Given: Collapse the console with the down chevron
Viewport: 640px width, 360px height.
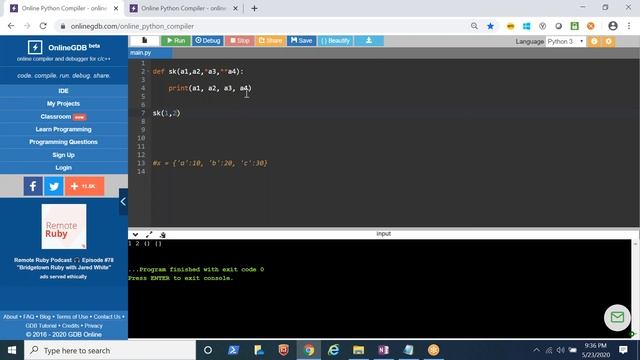Looking at the screenshot, I should click(x=135, y=234).
